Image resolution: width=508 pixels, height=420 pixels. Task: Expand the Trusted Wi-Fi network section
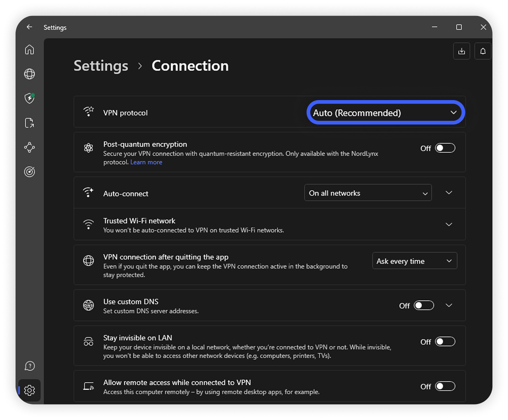pos(449,224)
